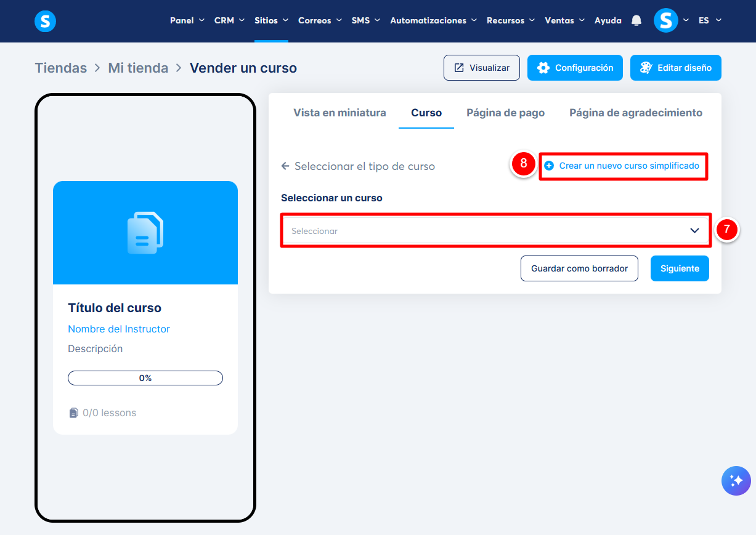Click the Visualizar button
Viewport: 756px width, 535px height.
pyautogui.click(x=482, y=68)
